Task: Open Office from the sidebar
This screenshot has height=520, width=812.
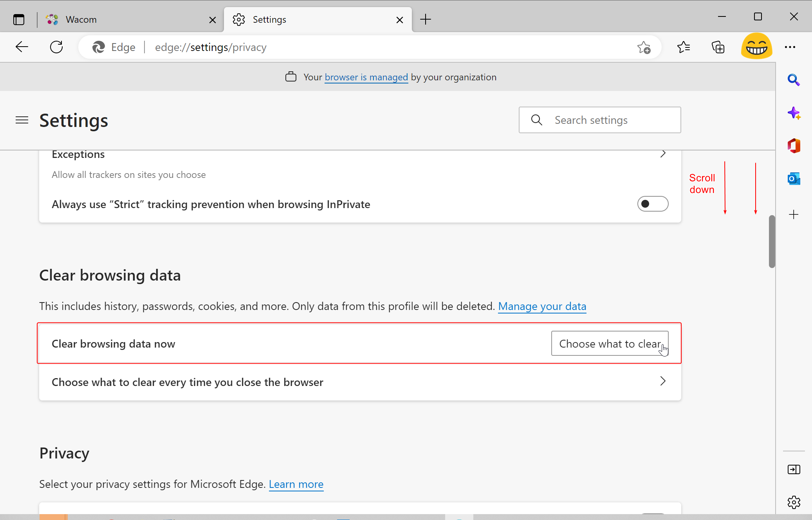Action: [x=794, y=146]
